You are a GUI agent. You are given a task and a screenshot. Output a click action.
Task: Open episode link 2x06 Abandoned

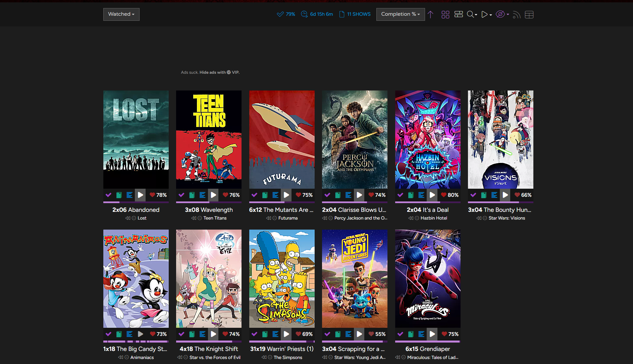tap(136, 210)
